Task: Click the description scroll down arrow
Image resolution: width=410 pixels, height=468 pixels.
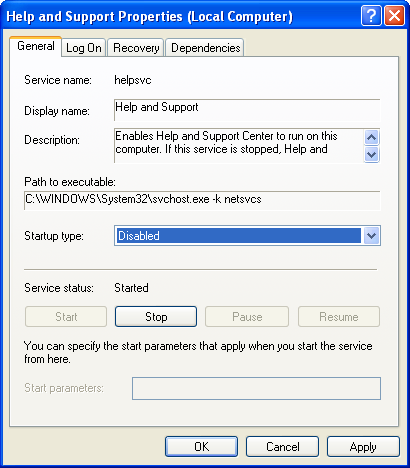Action: pos(371,154)
